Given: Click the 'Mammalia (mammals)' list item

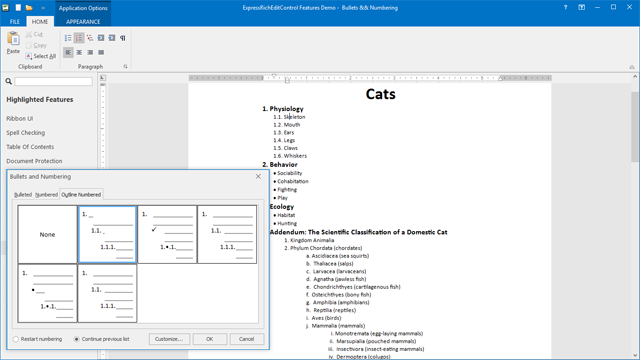Looking at the screenshot, I should coord(338,326).
